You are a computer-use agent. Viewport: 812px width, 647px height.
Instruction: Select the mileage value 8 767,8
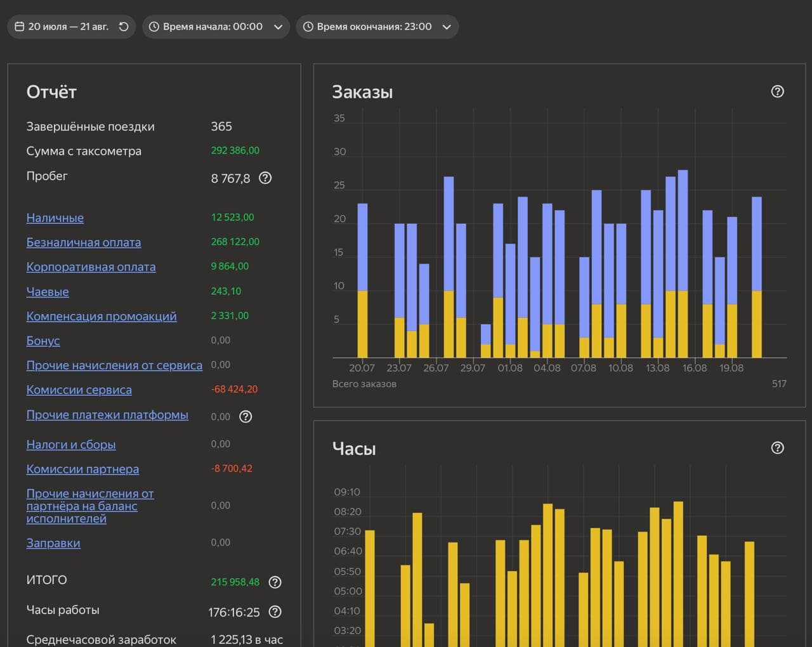230,178
